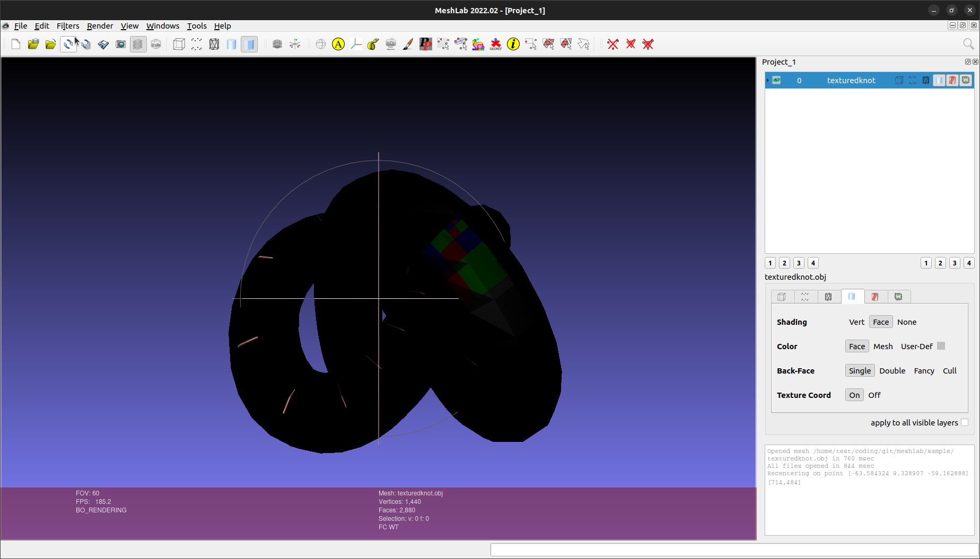Activate the GeoRef tool
The height and width of the screenshot is (559, 980).
click(x=495, y=44)
